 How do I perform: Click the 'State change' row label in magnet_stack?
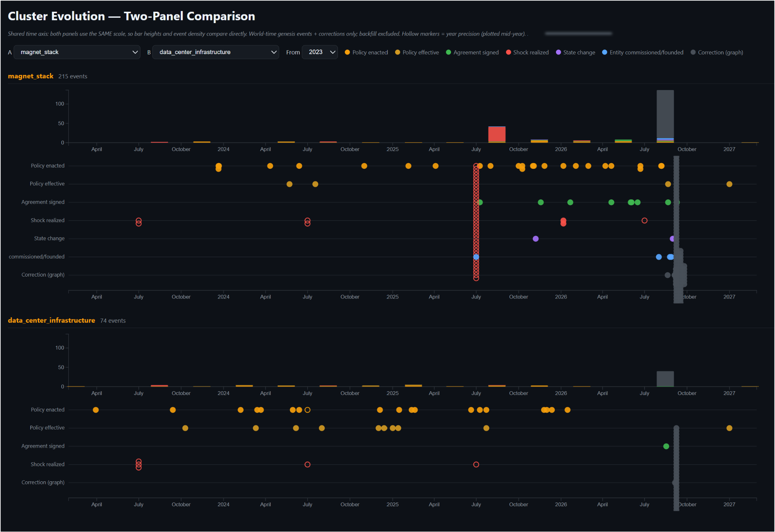point(49,238)
